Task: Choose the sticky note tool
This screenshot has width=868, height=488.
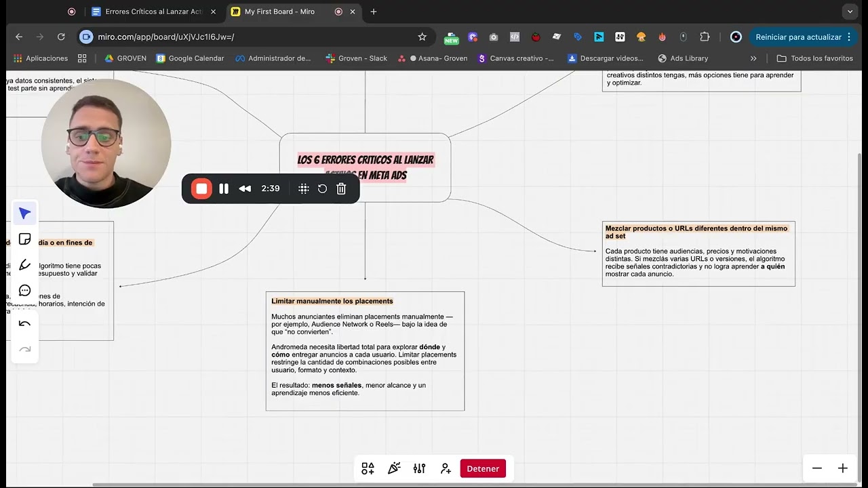Action: click(x=24, y=239)
